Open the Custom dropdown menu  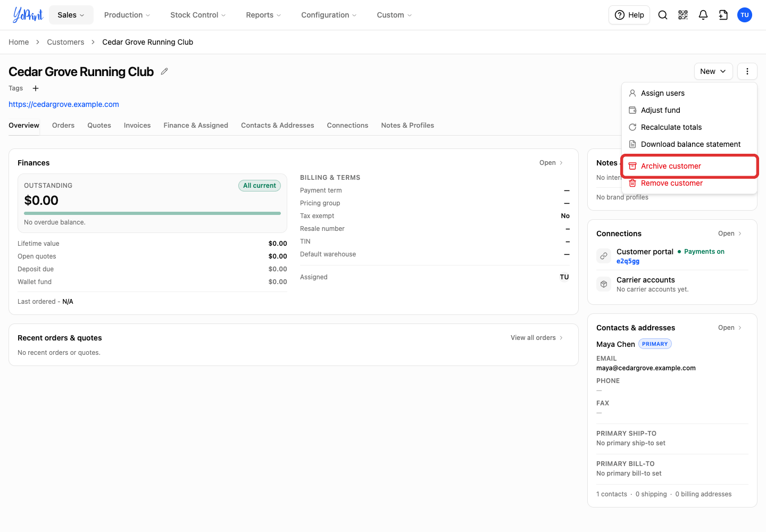click(394, 15)
